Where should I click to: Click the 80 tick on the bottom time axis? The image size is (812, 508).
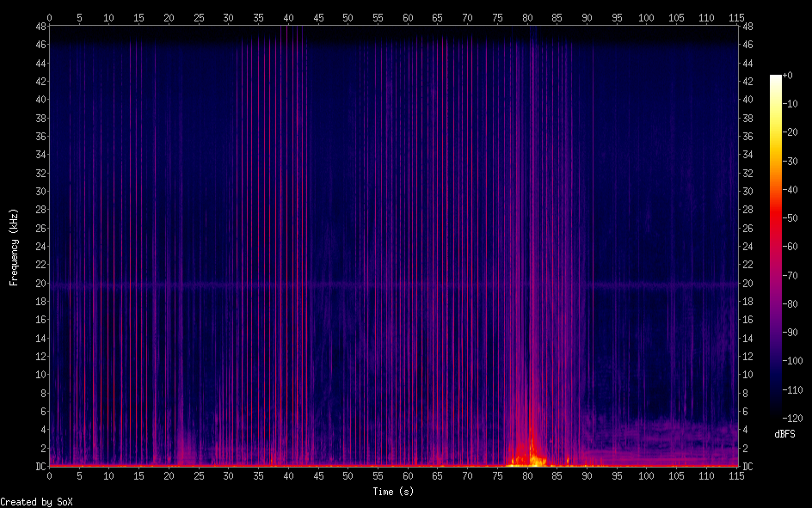527,475
